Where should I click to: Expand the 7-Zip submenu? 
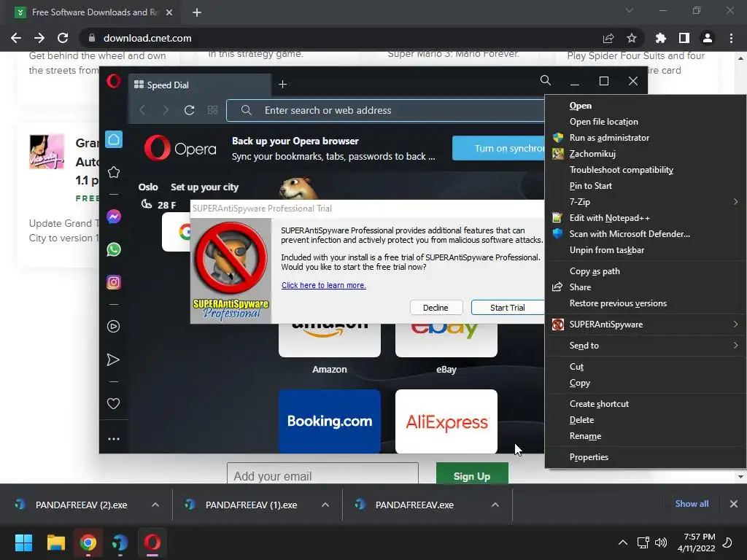tap(646, 202)
